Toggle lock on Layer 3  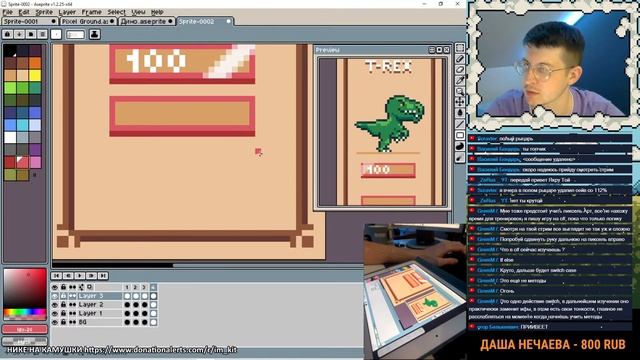(x=63, y=296)
